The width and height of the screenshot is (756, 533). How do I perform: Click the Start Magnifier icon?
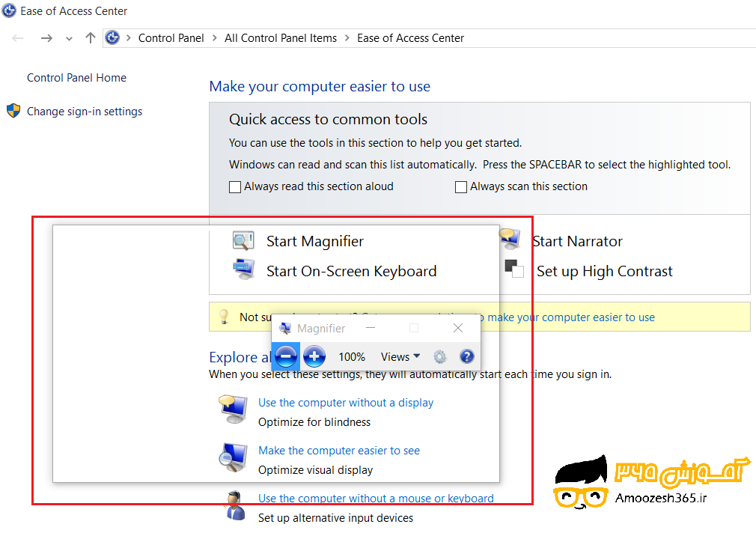pyautogui.click(x=243, y=241)
